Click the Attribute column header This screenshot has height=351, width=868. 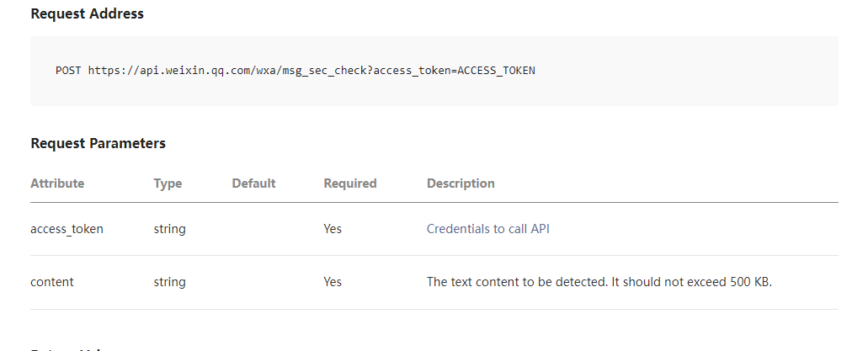[x=57, y=183]
